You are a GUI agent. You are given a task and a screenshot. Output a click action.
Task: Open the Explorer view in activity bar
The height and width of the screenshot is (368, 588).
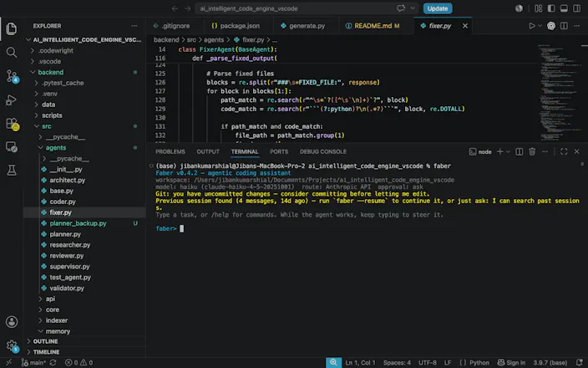[11, 28]
